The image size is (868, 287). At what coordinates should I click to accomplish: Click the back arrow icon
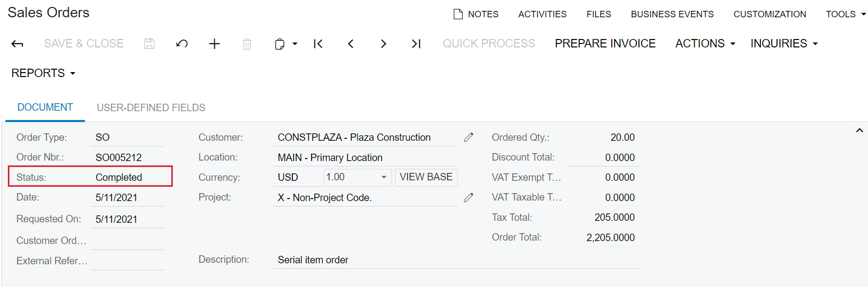(x=17, y=44)
